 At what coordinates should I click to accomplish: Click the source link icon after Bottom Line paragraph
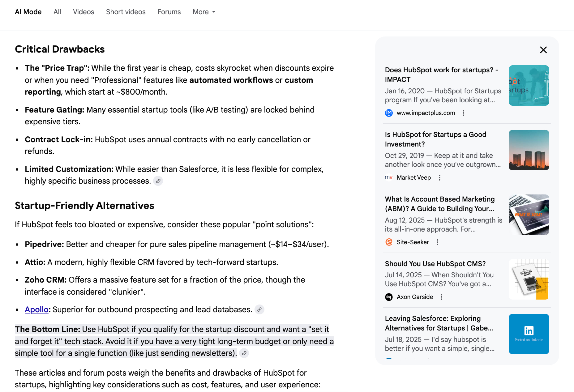244,353
